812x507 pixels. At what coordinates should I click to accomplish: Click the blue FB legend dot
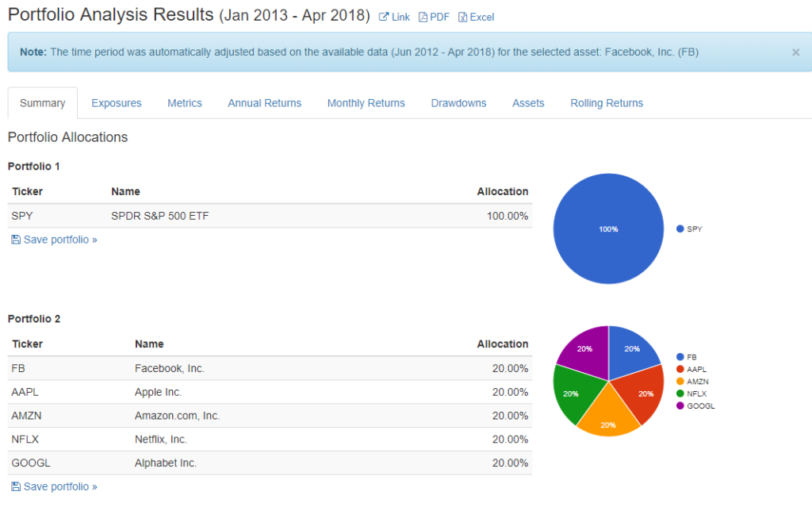click(680, 357)
